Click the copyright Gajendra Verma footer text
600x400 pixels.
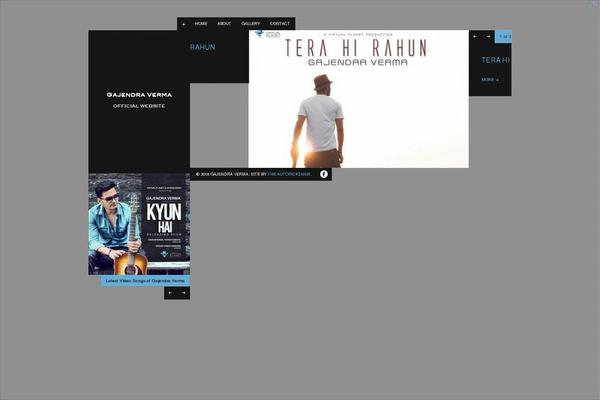point(222,174)
